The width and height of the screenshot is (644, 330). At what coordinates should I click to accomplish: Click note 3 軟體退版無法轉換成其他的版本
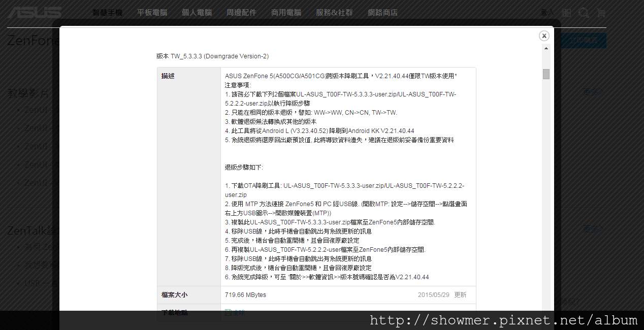(271, 122)
